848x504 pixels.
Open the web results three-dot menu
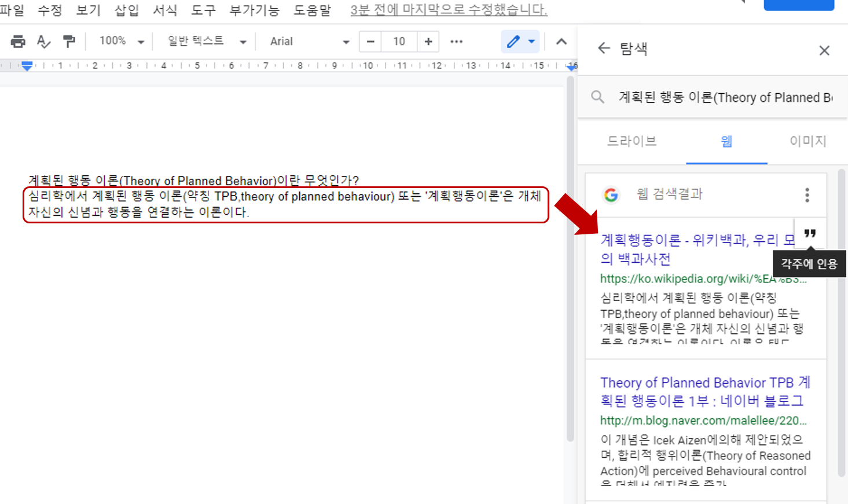(x=807, y=195)
